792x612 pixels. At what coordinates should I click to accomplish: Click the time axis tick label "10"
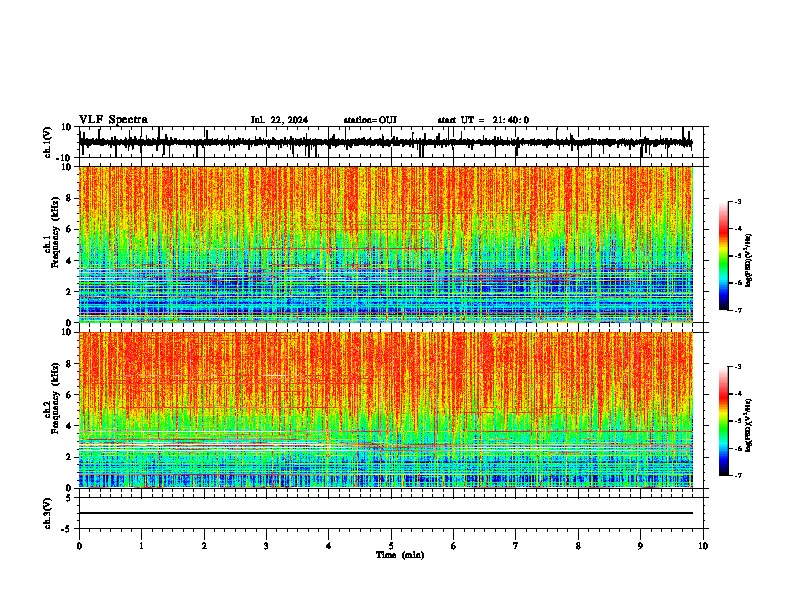pyautogui.click(x=703, y=546)
